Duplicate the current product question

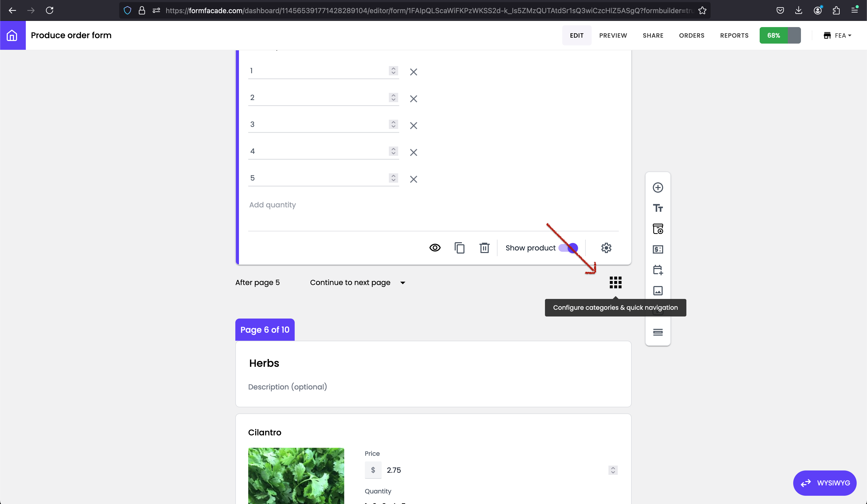pyautogui.click(x=460, y=248)
